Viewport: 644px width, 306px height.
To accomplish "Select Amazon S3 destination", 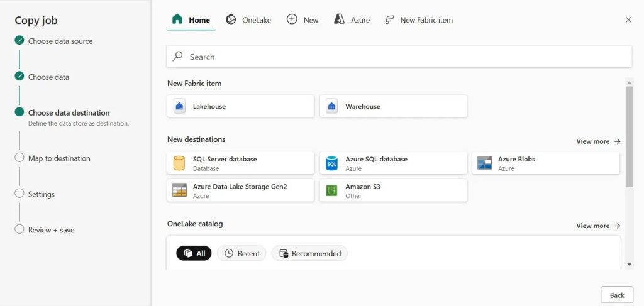I will click(394, 190).
